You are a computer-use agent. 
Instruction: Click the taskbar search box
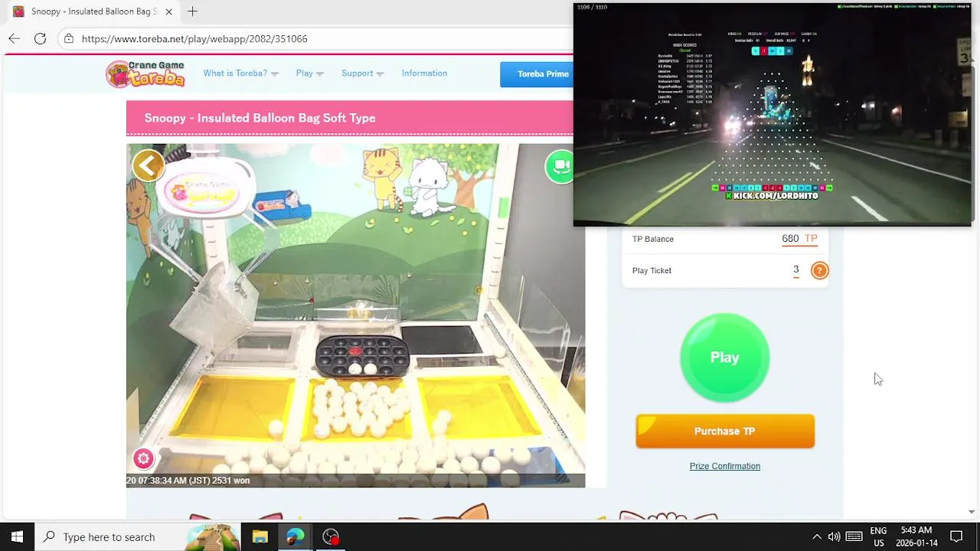(x=110, y=536)
